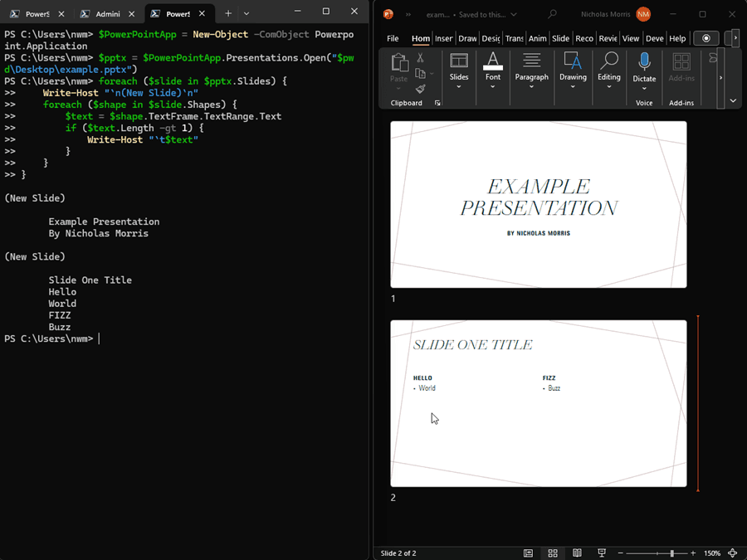The height and width of the screenshot is (560, 747).
Task: Open the File menu
Action: pyautogui.click(x=393, y=38)
